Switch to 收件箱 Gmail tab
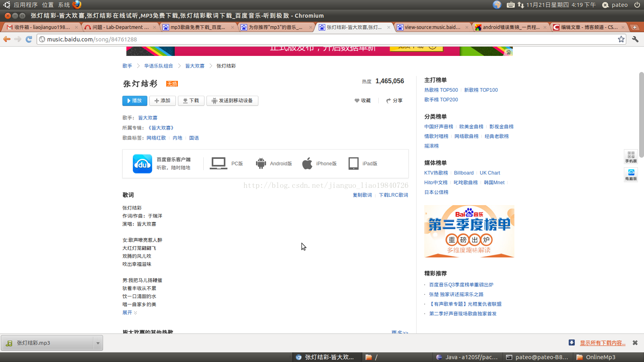644x362 pixels. coord(41,27)
